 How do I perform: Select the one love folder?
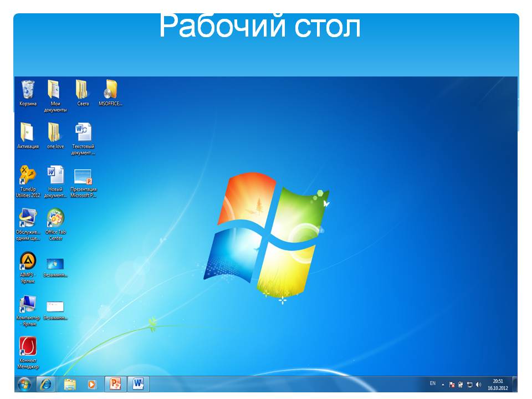[x=54, y=133]
